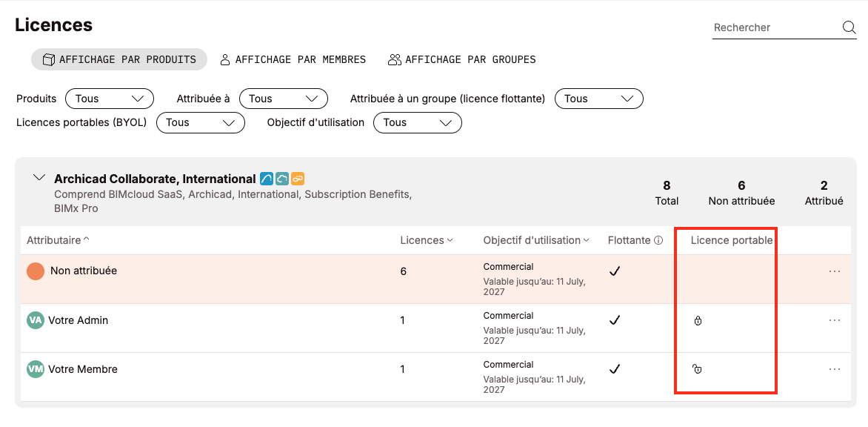Toggle the Flottante checkmark for Votre Membre
The height and width of the screenshot is (427, 868).
click(615, 369)
